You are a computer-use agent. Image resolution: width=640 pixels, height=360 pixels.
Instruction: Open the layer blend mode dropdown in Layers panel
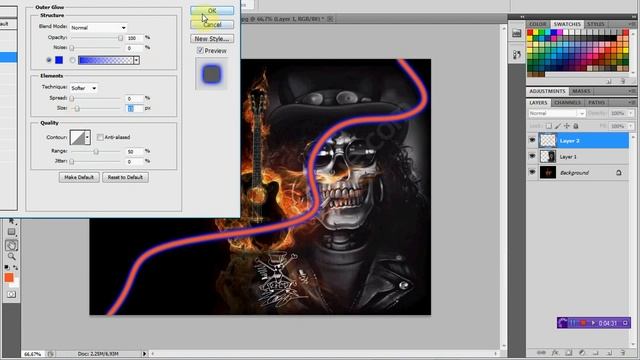pyautogui.click(x=557, y=113)
